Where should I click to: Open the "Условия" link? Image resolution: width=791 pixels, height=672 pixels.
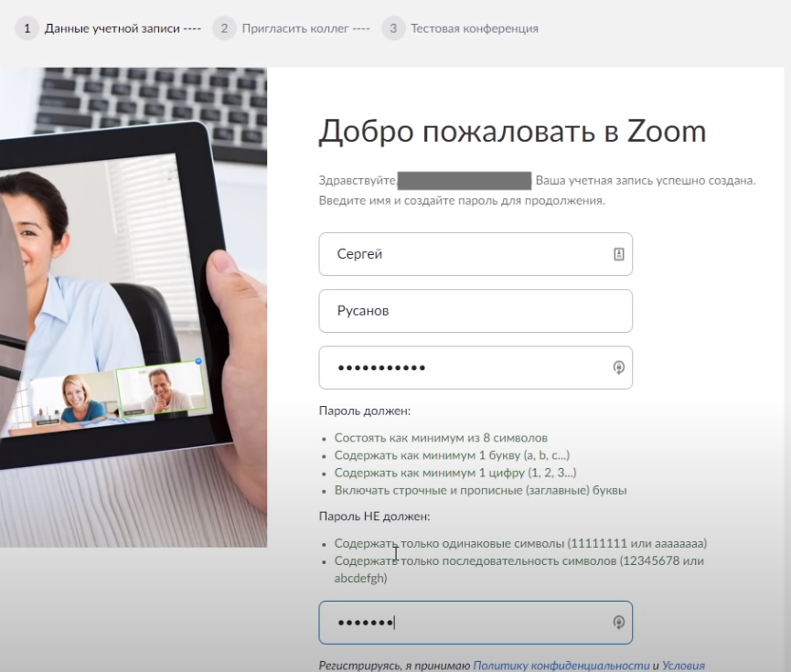point(683,666)
